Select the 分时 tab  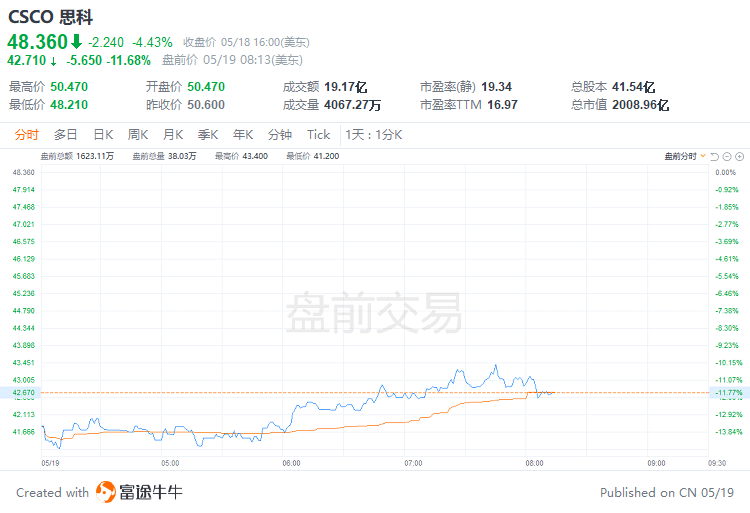click(x=26, y=135)
